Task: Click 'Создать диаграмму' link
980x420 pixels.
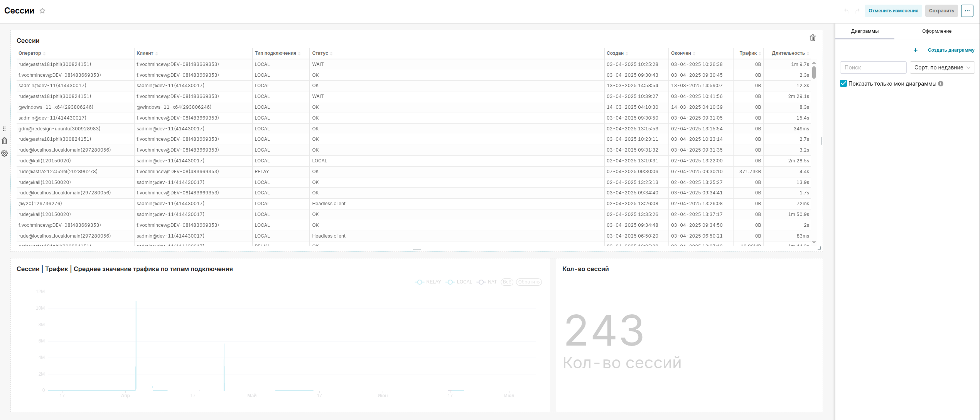Action: 951,50
